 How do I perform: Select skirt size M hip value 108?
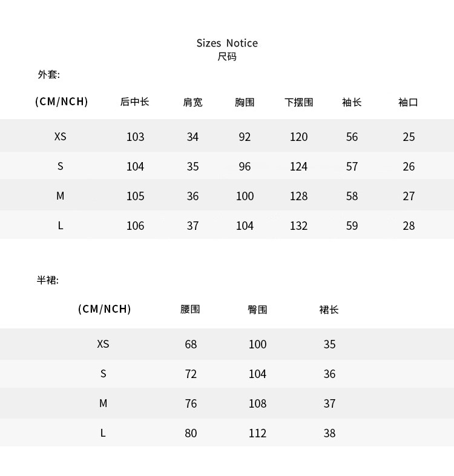tap(257, 403)
